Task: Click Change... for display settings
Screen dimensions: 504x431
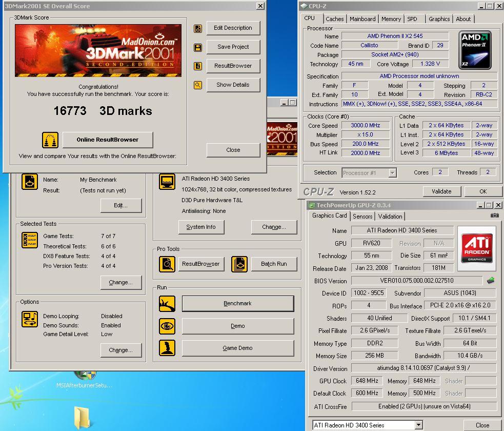Action: click(x=274, y=227)
